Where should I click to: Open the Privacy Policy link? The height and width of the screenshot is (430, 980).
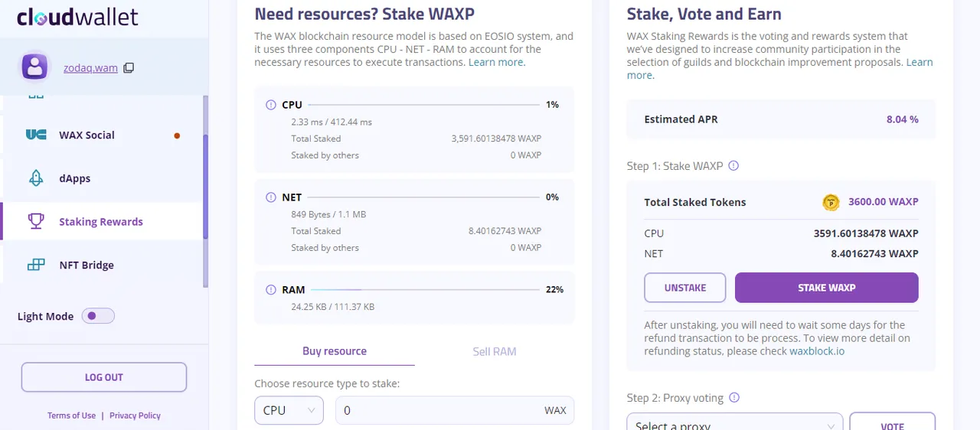click(x=135, y=415)
